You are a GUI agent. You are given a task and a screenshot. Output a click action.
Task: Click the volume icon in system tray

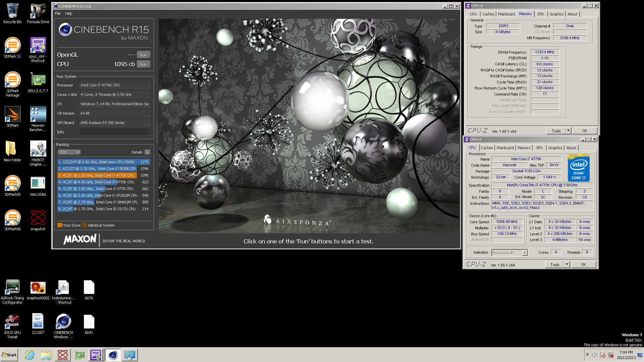pos(594,355)
